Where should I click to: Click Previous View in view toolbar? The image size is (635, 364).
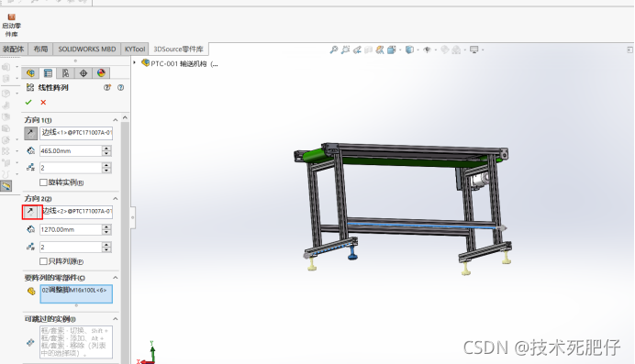pyautogui.click(x=357, y=50)
